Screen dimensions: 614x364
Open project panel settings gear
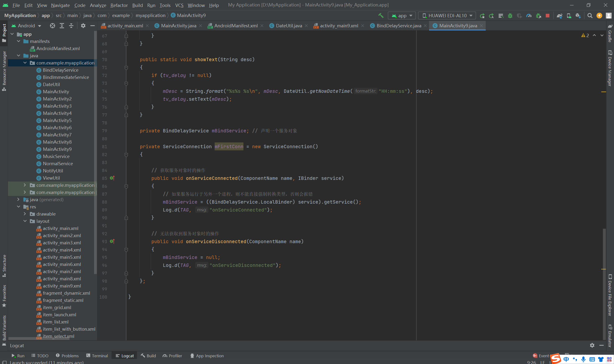click(x=83, y=25)
